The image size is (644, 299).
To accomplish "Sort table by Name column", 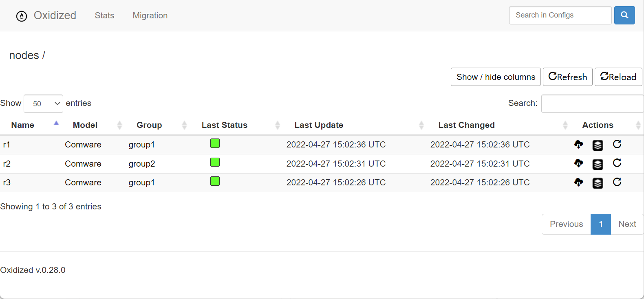I will [x=23, y=125].
